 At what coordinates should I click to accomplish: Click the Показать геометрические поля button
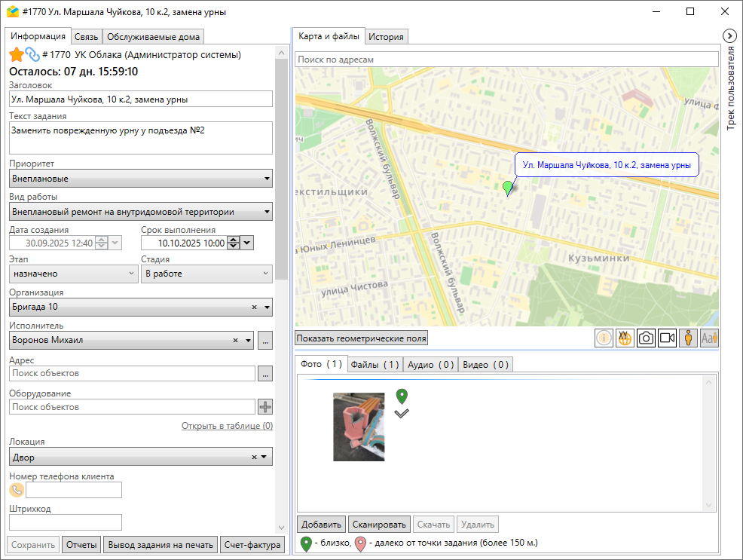tap(362, 338)
